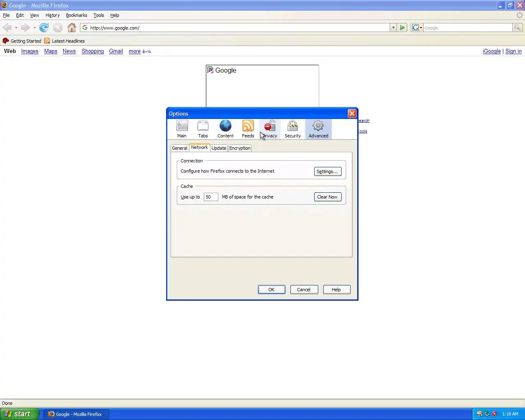Open the Bookmarks menu
Screen dimensions: 525x420
click(76, 15)
